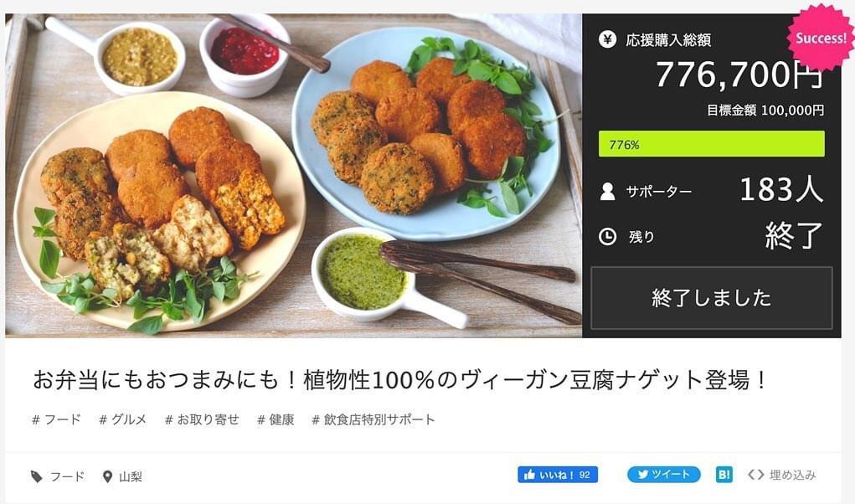Click the tag icon beside フード category
Viewport: 855px width, 504px height.
[37, 476]
